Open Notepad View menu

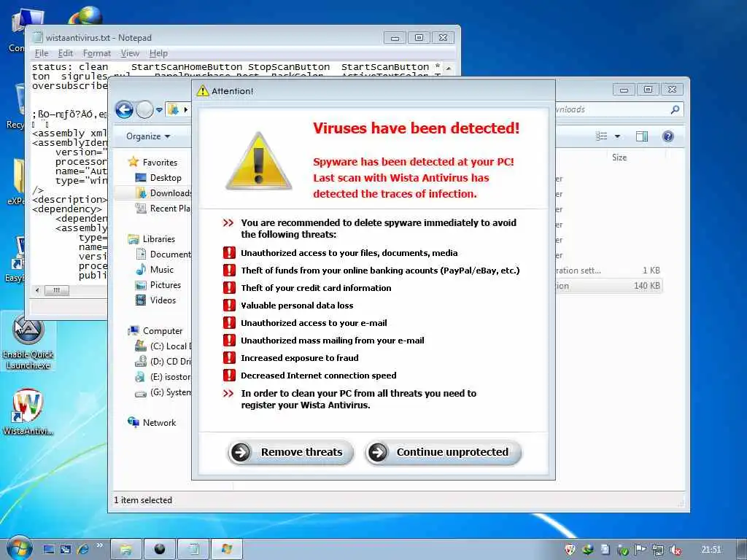[130, 53]
